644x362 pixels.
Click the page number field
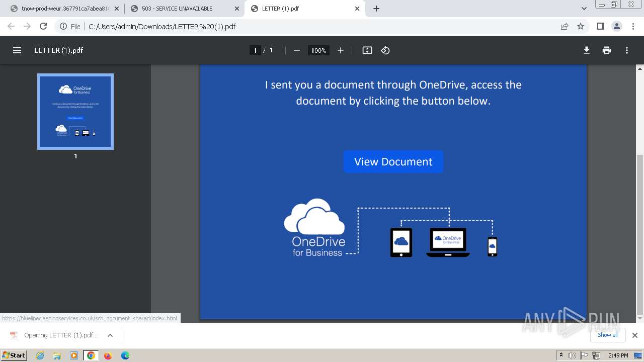coord(255,50)
